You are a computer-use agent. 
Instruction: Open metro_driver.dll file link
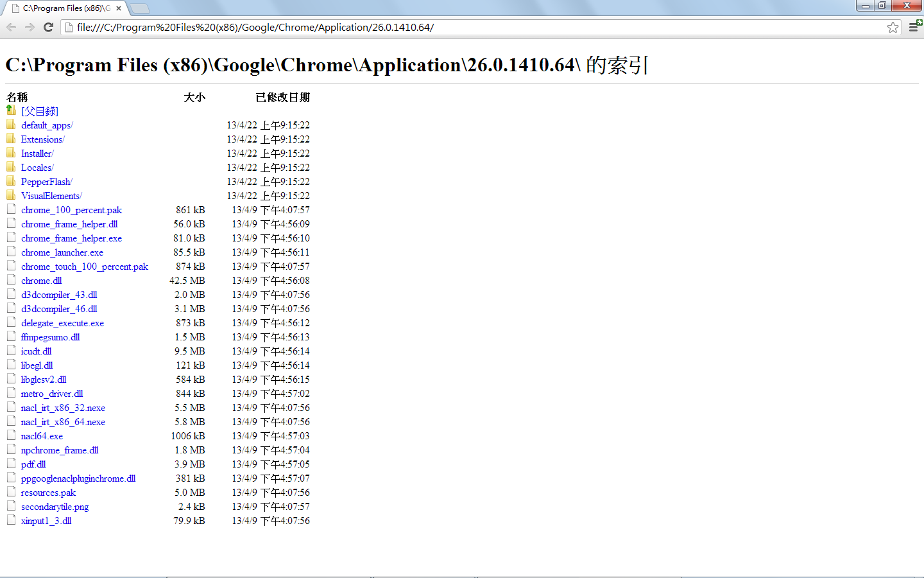point(52,394)
